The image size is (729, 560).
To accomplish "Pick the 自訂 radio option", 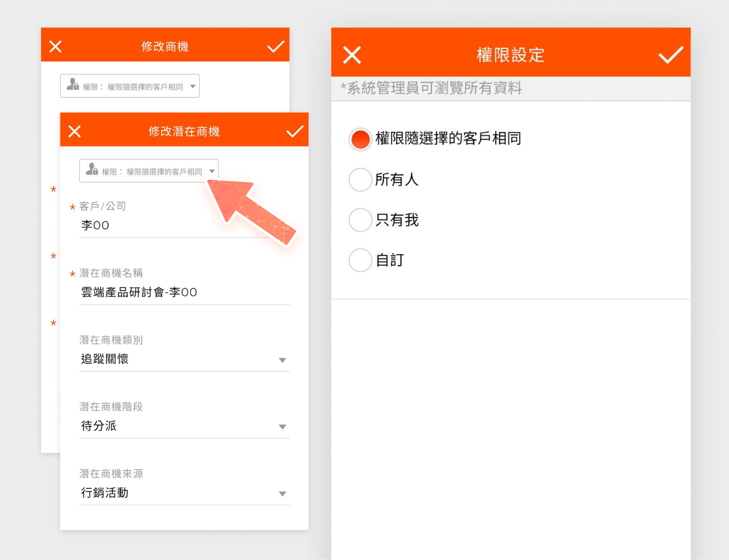I will pos(360,260).
